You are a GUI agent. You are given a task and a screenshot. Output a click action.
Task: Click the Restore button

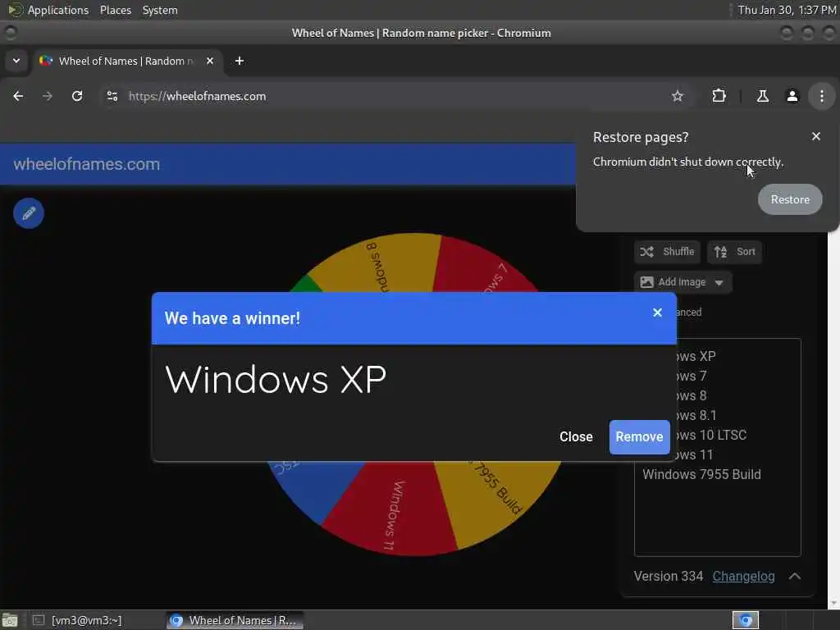pos(790,199)
